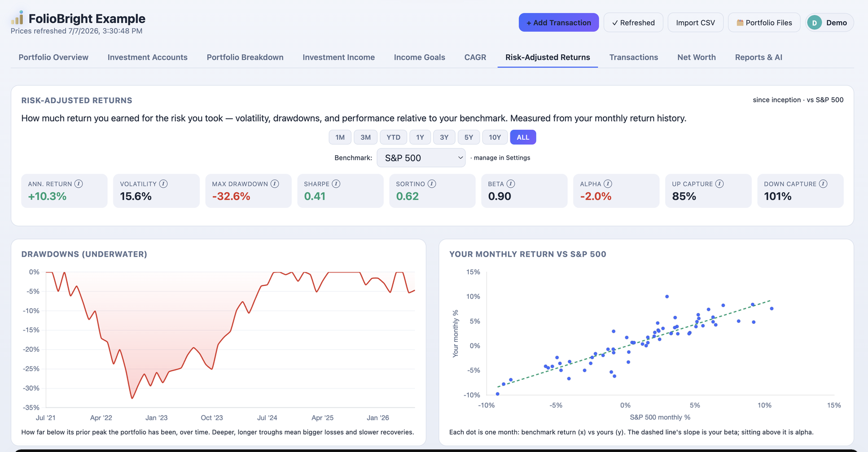The width and height of the screenshot is (868, 452).
Task: Click the -32.6% max drawdown value
Action: point(231,196)
